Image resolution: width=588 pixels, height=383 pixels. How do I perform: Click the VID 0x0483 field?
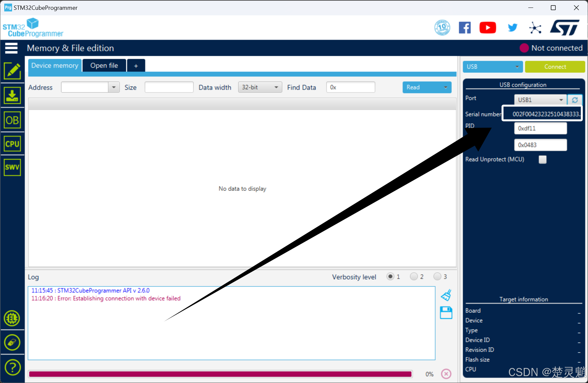540,145
